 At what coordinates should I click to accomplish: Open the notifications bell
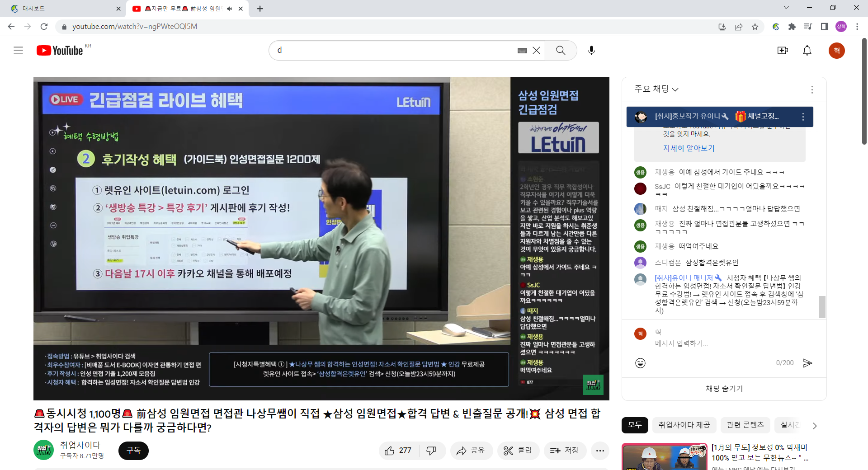[x=807, y=50]
